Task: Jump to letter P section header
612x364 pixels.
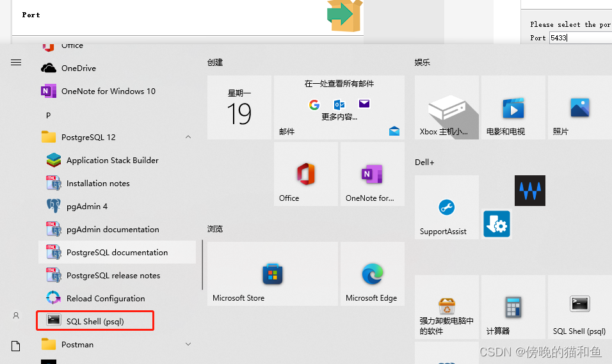Action: tap(49, 116)
